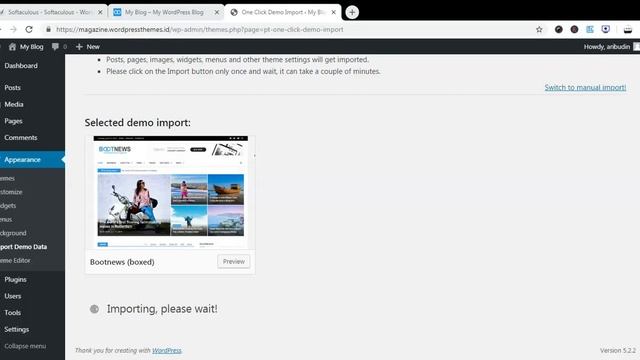Close the Softaculous tab

point(100,12)
